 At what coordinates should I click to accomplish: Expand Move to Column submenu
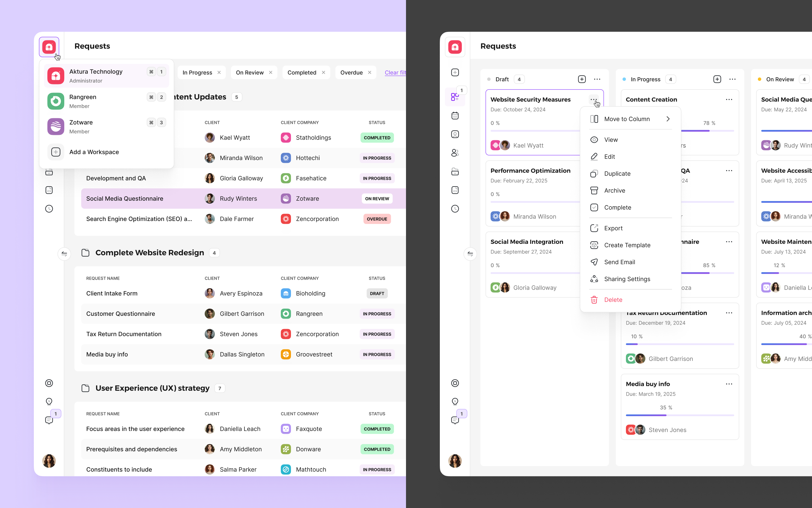point(630,119)
